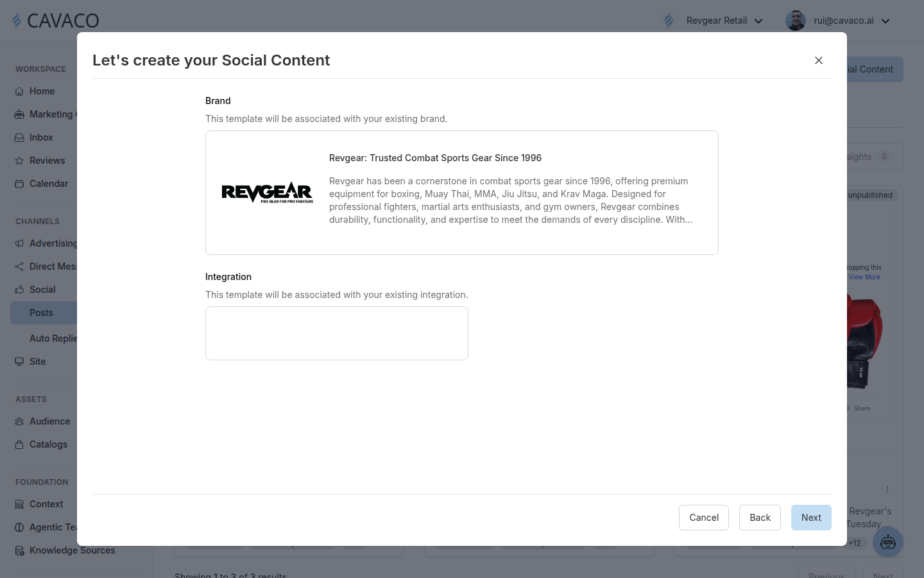Click the Direct Messages share icon
Viewport: 924px width, 578px height.
point(19,267)
